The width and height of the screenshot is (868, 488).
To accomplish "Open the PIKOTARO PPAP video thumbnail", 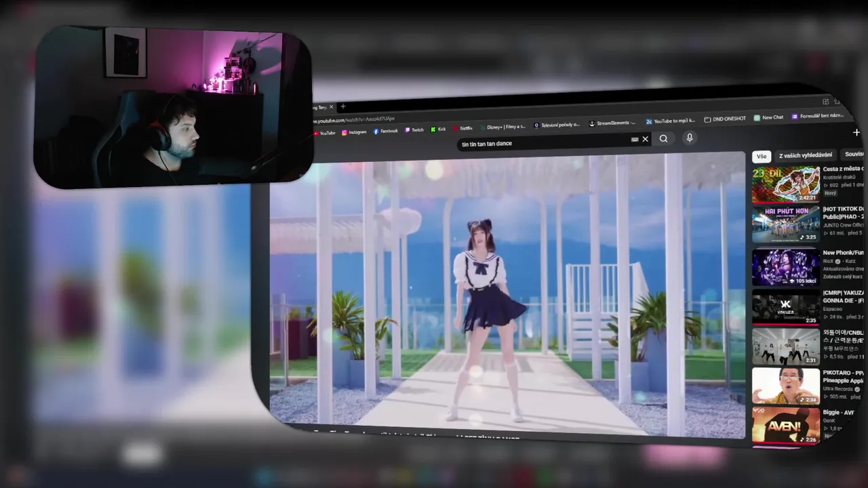I will [x=785, y=386].
